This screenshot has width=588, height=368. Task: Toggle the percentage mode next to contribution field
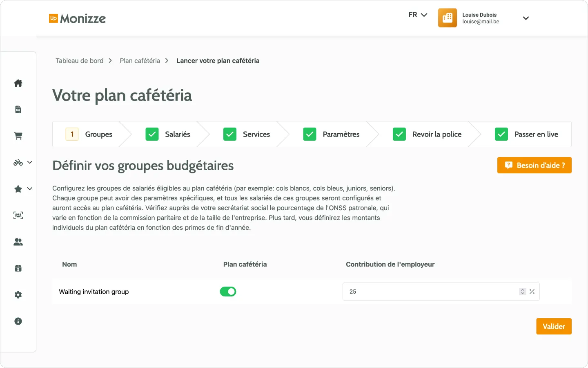tap(532, 292)
